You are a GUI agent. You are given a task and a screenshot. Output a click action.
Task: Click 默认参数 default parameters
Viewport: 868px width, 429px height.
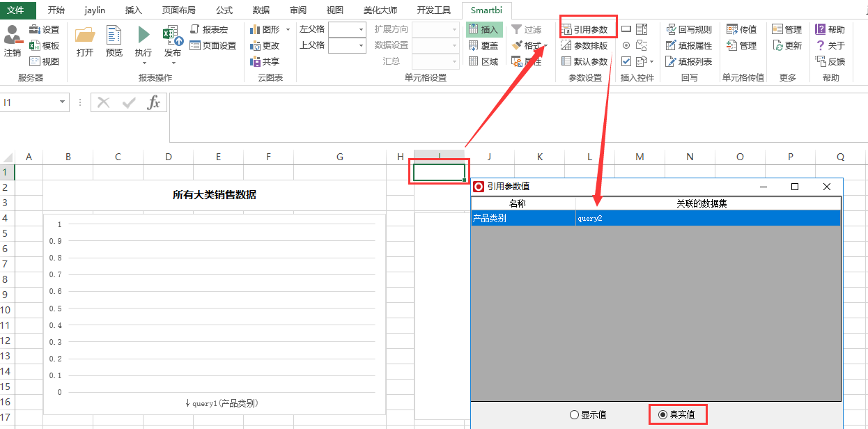pos(585,61)
